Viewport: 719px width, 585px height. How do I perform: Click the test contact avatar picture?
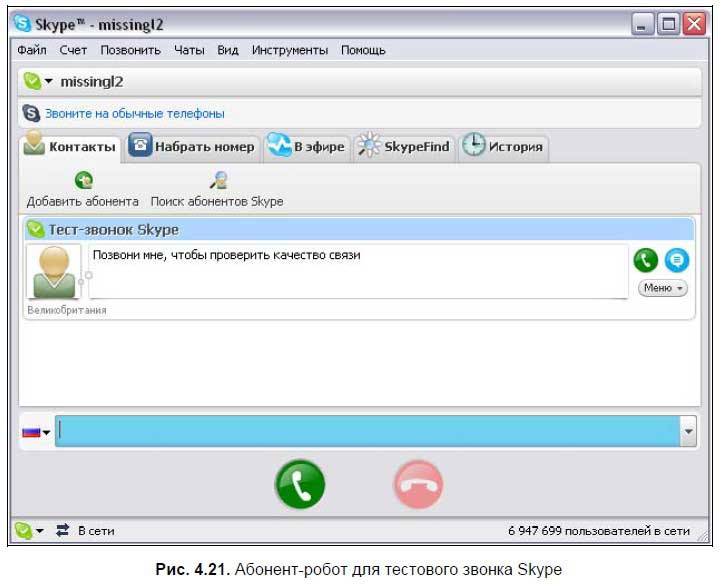coord(53,271)
